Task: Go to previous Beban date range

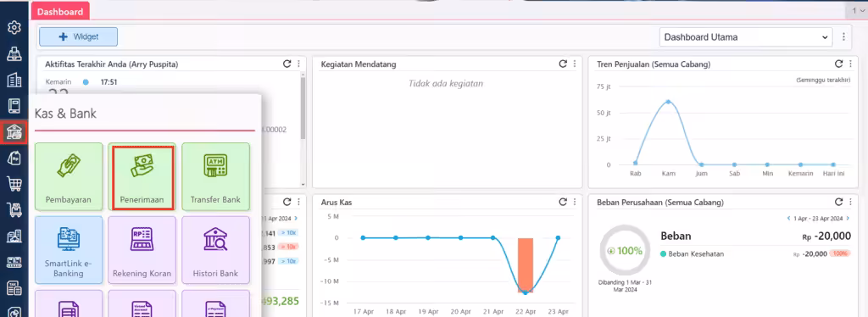Action: pos(789,219)
